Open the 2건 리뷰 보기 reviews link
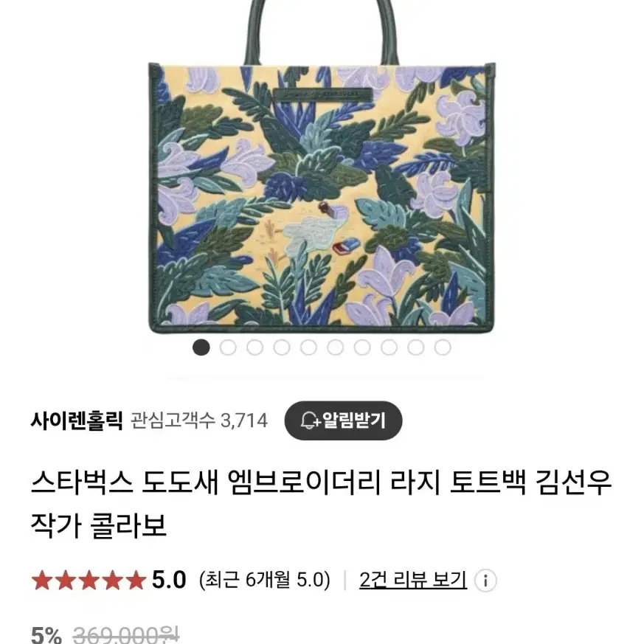Image resolution: width=644 pixels, height=644 pixels. point(413,580)
